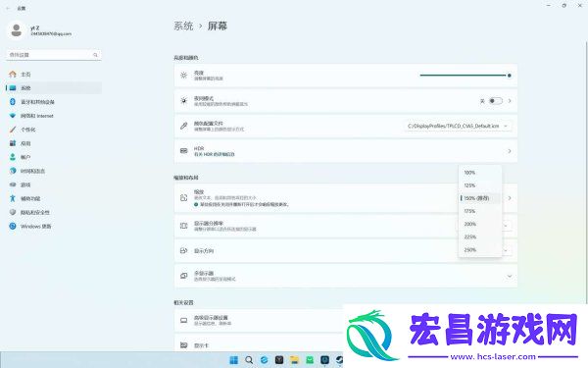This screenshot has width=588, height=368.
Task: Focus the 查找设置 search field
Action: (x=54, y=55)
